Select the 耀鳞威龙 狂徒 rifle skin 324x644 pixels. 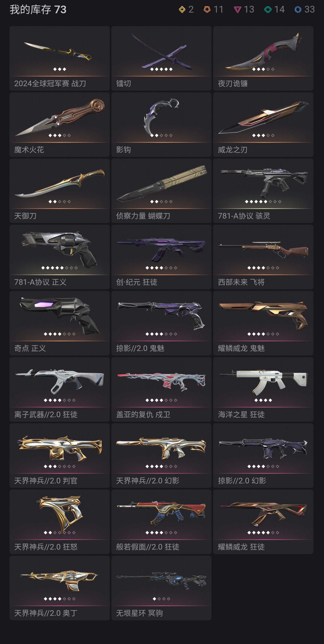point(263,522)
